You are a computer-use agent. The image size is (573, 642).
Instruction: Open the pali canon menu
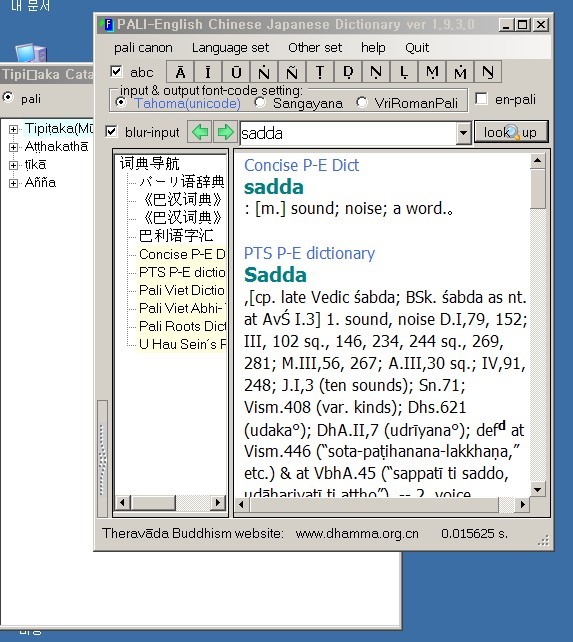click(x=143, y=48)
